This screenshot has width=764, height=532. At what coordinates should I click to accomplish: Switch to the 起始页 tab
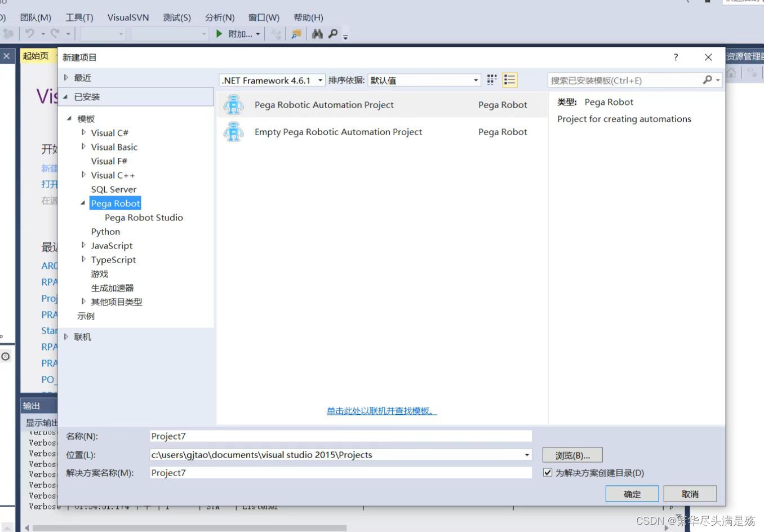(x=35, y=56)
